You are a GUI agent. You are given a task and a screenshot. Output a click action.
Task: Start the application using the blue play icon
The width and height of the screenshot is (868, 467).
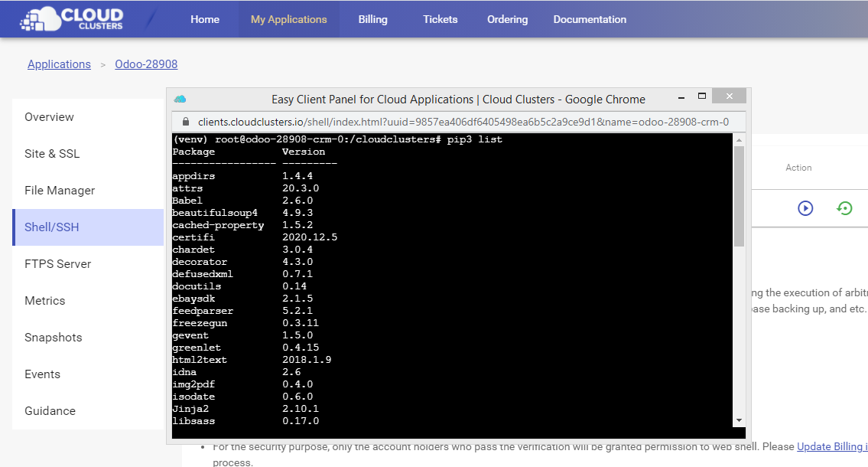[805, 207]
